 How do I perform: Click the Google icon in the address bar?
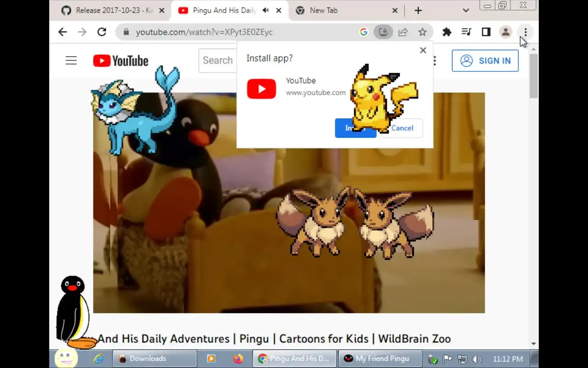pyautogui.click(x=363, y=32)
